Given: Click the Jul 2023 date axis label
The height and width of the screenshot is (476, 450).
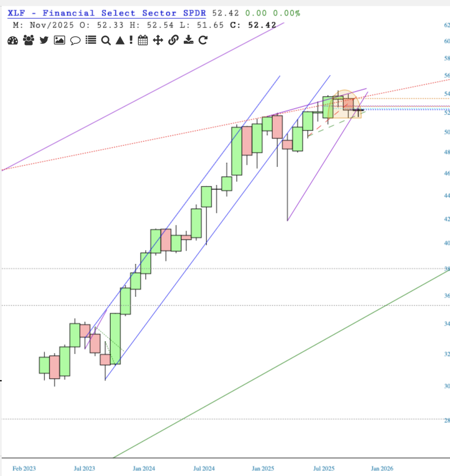Looking at the screenshot, I should (x=85, y=469).
